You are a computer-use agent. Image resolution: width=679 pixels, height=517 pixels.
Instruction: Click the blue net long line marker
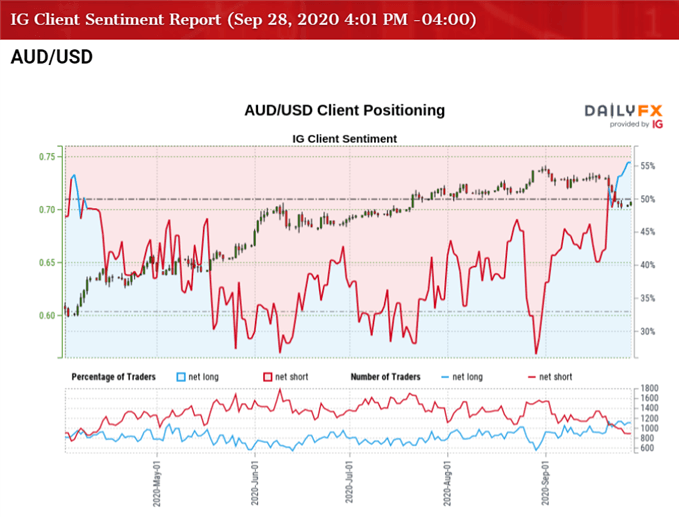(x=445, y=378)
